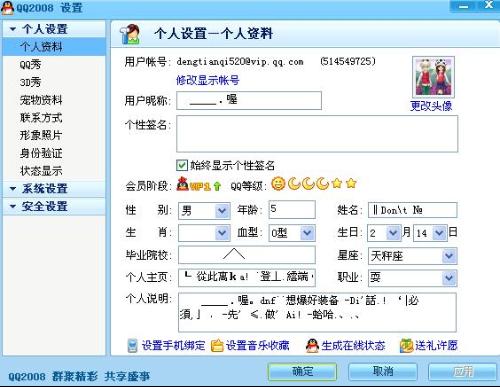Open the 性别 gender dropdown
The height and width of the screenshot is (387, 500).
tap(222, 211)
